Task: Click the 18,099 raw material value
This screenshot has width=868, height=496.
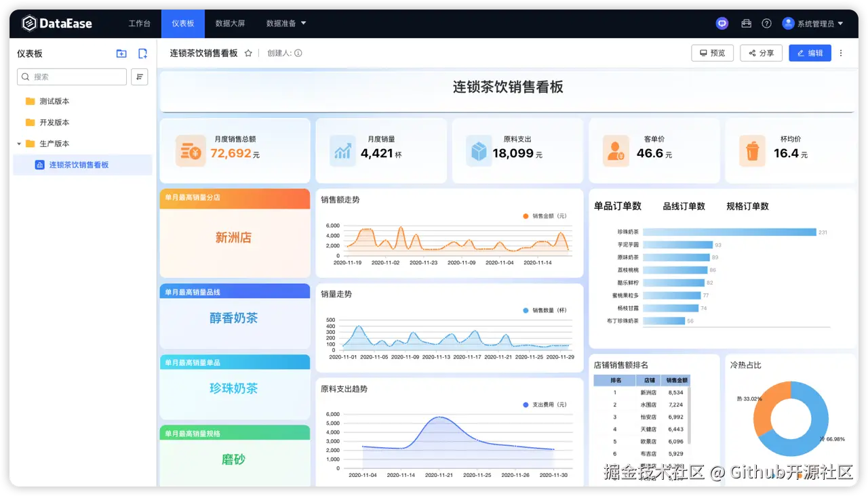Action: pyautogui.click(x=513, y=153)
